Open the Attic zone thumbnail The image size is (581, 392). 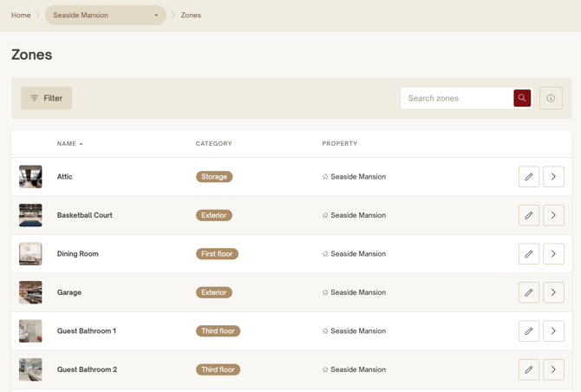click(x=30, y=177)
